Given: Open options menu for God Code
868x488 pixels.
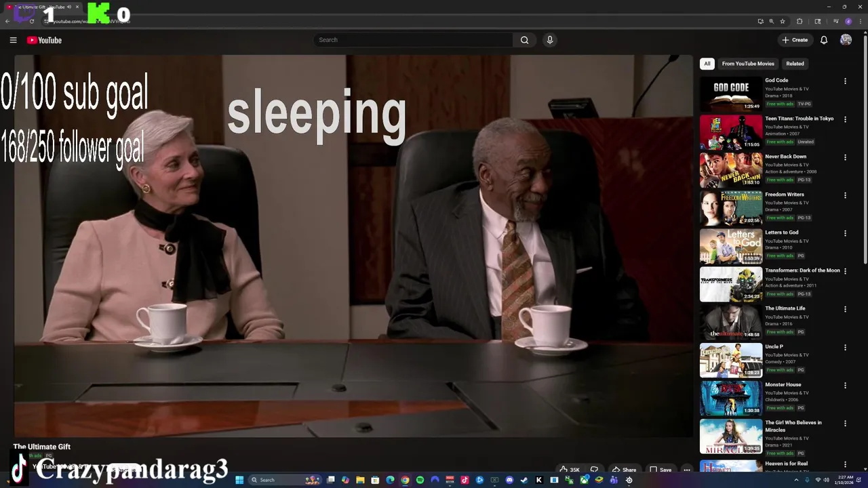Looking at the screenshot, I should [845, 81].
